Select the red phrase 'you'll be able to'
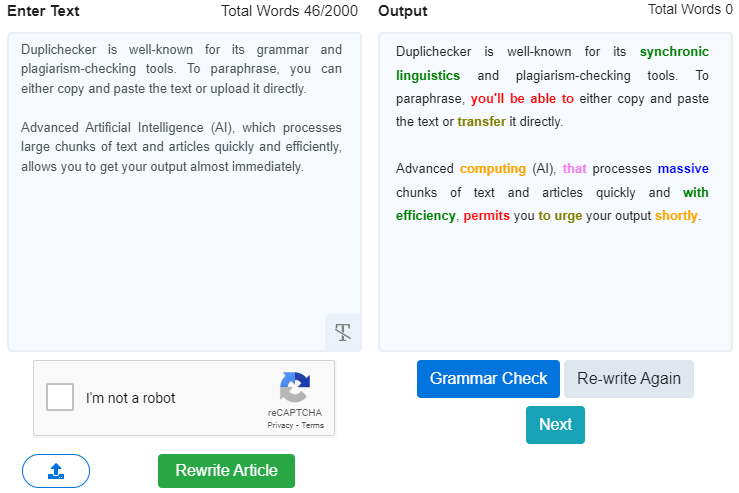Screen dimensions: 739x493 click(x=522, y=99)
